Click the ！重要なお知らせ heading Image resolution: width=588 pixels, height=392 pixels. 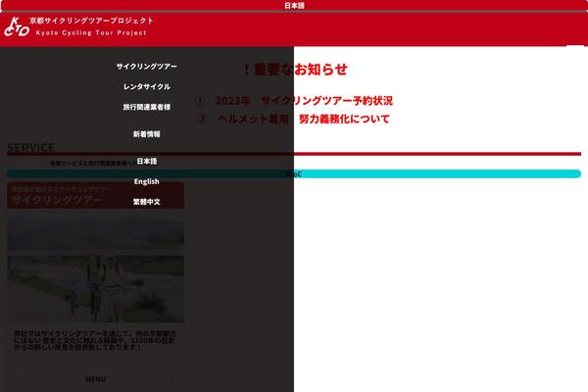(x=294, y=70)
